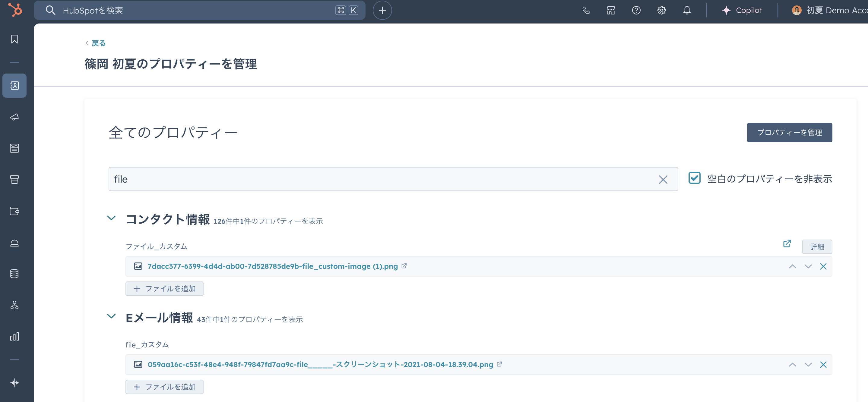Go back via the 戻る link

[96, 43]
